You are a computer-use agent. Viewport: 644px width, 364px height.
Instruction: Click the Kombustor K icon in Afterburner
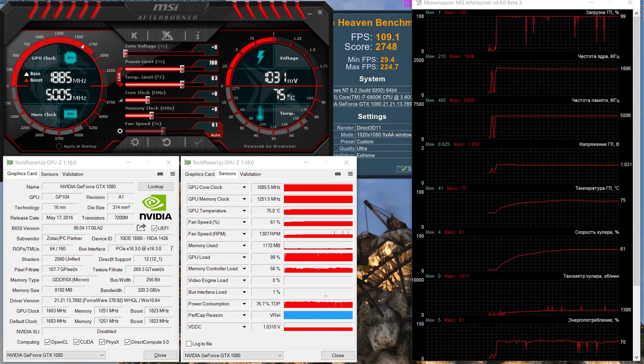tap(134, 35)
